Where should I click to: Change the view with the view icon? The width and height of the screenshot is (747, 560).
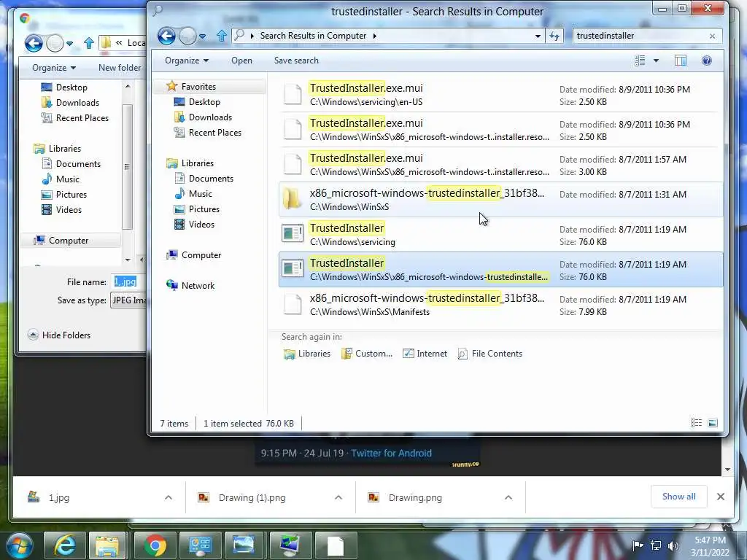(640, 61)
